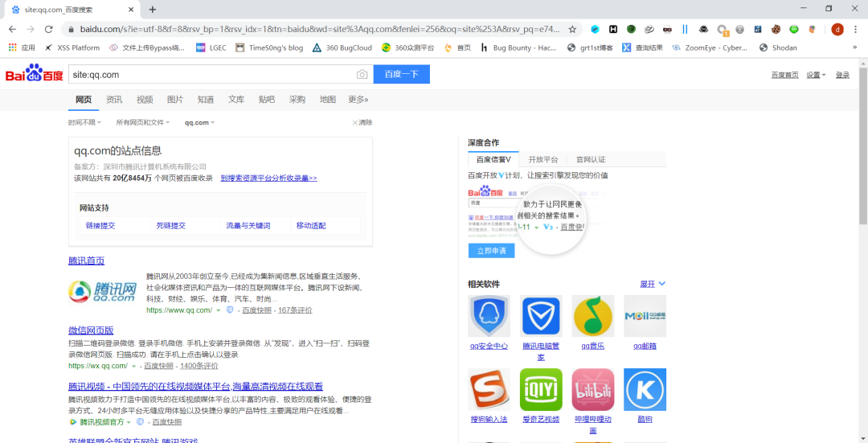The height and width of the screenshot is (443, 868).
Task: Switch to the 图片 search tab
Action: (x=175, y=100)
